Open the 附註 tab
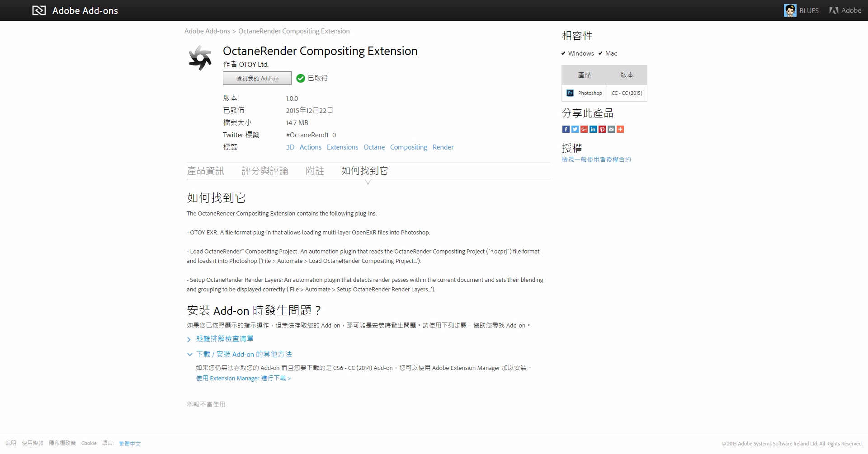 coord(315,171)
